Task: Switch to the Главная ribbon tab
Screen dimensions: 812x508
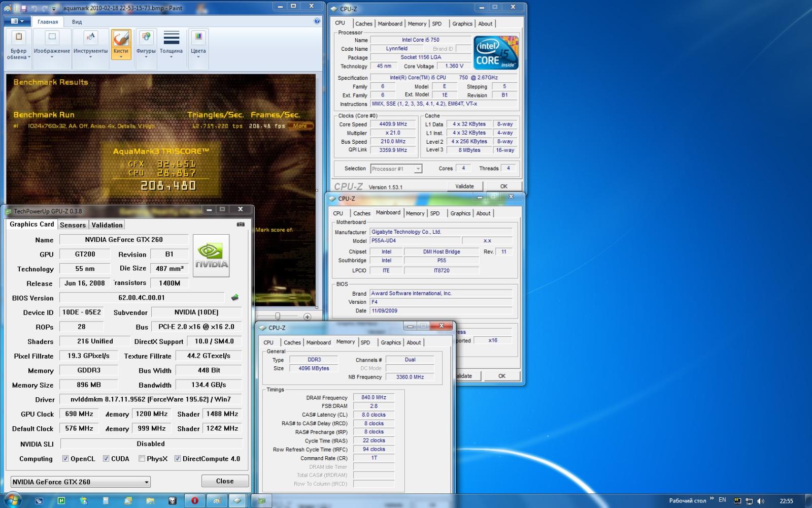Action: pyautogui.click(x=48, y=22)
